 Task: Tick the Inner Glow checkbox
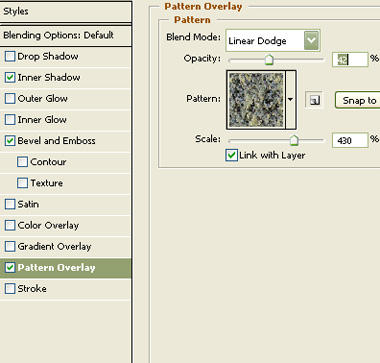10,119
